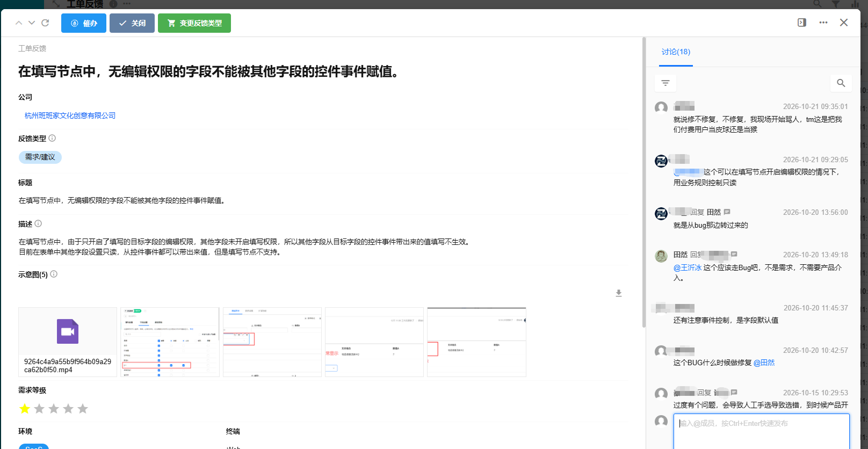Image resolution: width=868 pixels, height=449 pixels.
Task: Go to next record with down arrow
Action: [x=32, y=23]
